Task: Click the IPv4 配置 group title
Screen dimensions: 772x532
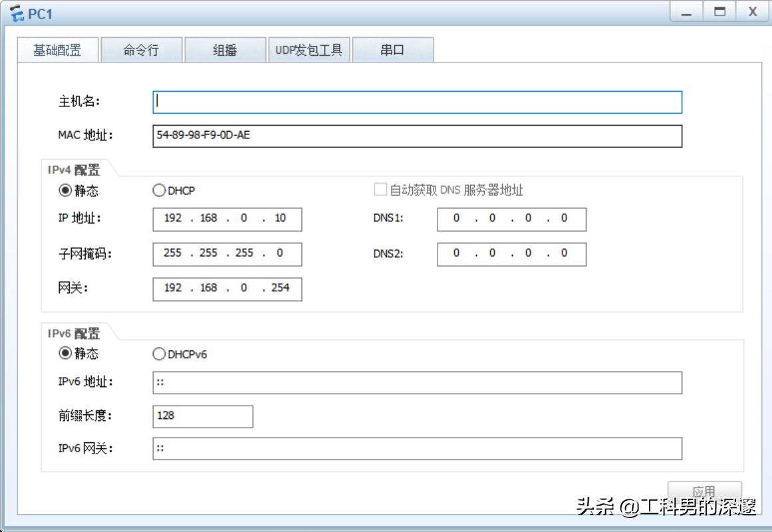Action: [74, 170]
